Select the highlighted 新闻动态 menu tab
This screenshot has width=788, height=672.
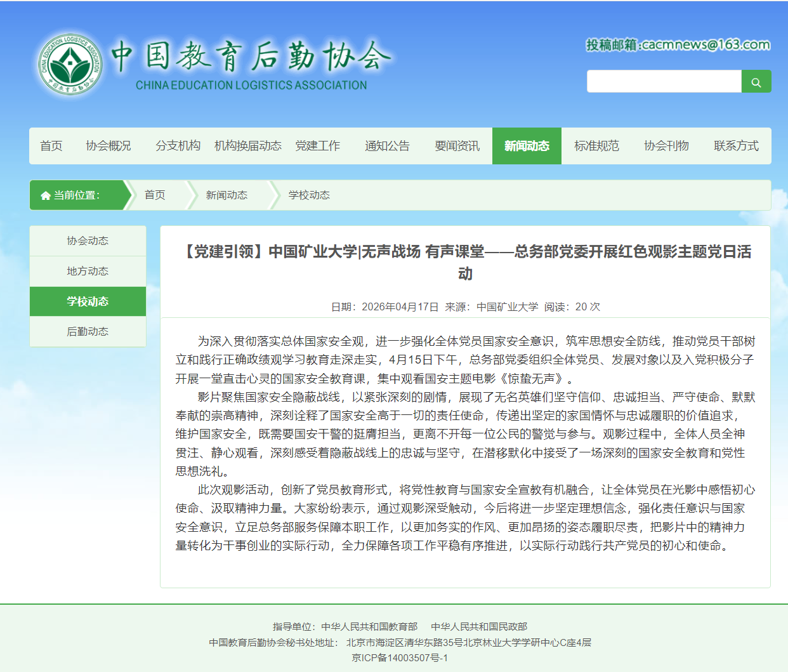point(527,146)
